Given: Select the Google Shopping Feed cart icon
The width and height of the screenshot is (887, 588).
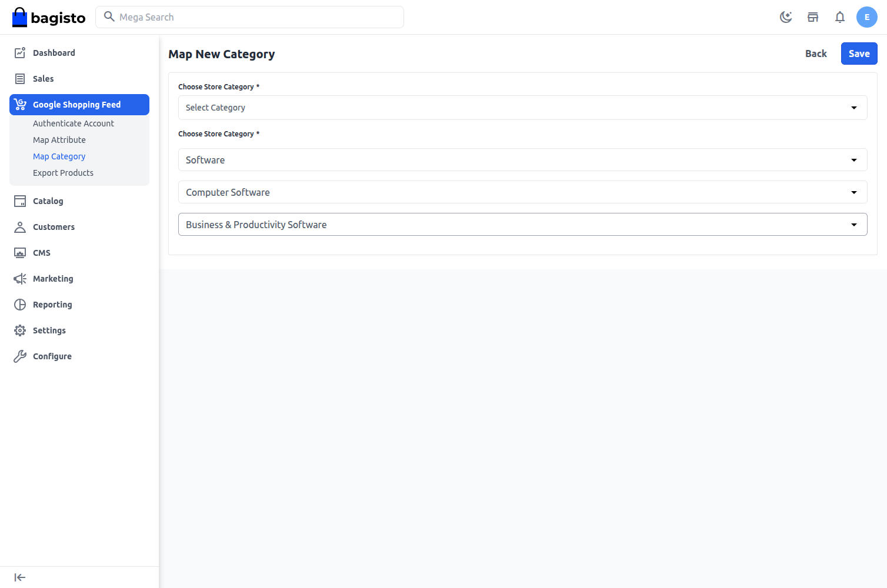Looking at the screenshot, I should pos(19,104).
